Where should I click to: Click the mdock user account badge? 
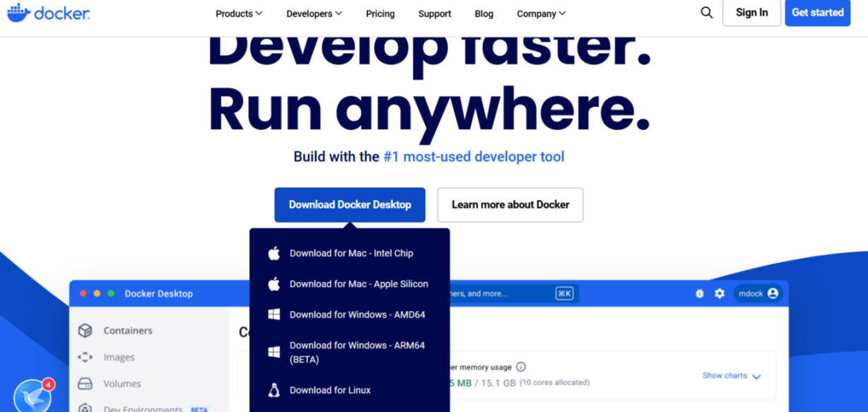point(758,293)
